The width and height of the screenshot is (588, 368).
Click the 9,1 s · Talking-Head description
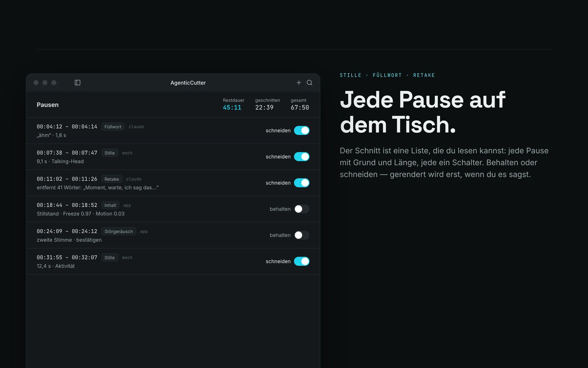(x=60, y=161)
